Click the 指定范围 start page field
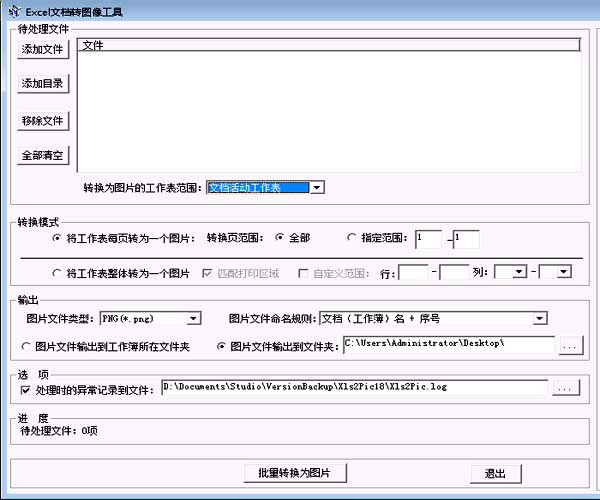 pyautogui.click(x=429, y=239)
